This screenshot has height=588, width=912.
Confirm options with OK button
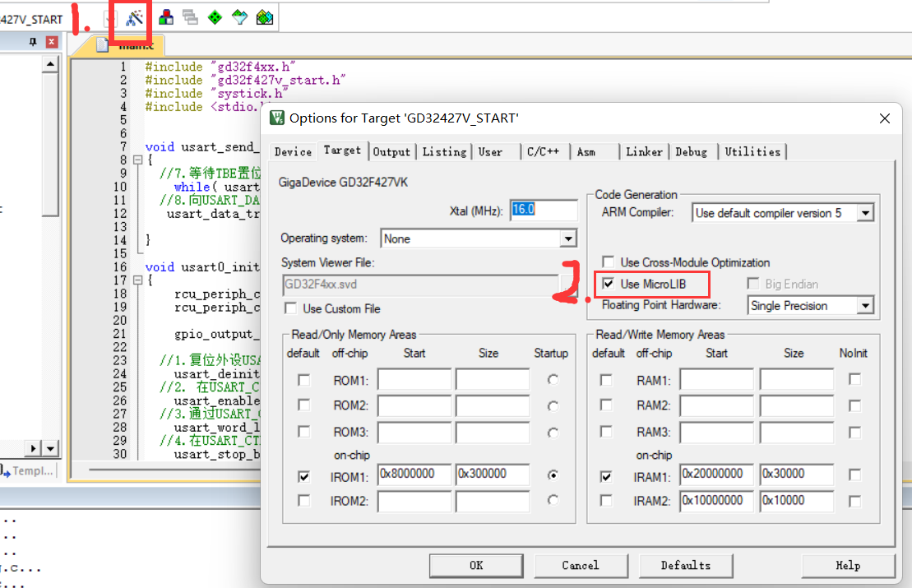(x=476, y=565)
